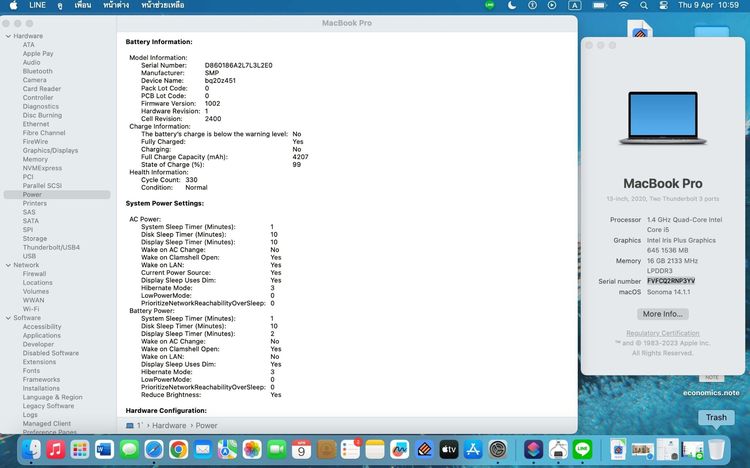Open Calendar showing 9 in Dock

point(301,450)
